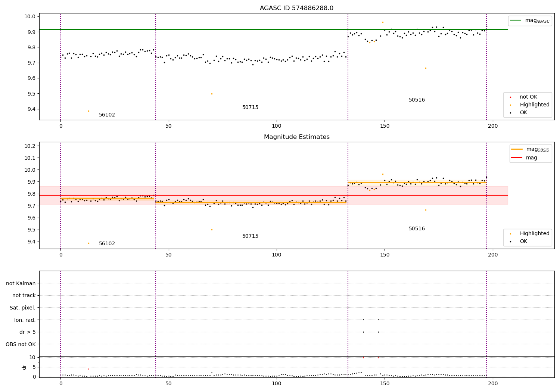Viewport: 560px width, 392px height.
Task: Select the mag OBSID legend entry in middle plot
Action: [x=530, y=149]
